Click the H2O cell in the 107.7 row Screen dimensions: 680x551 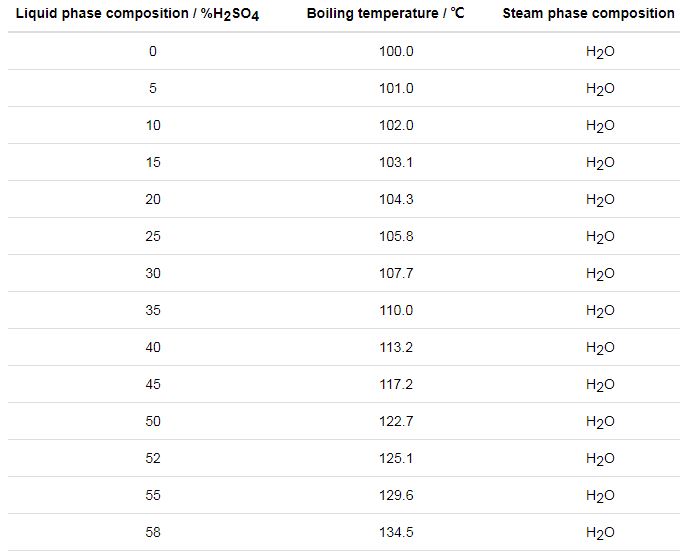tap(600, 274)
